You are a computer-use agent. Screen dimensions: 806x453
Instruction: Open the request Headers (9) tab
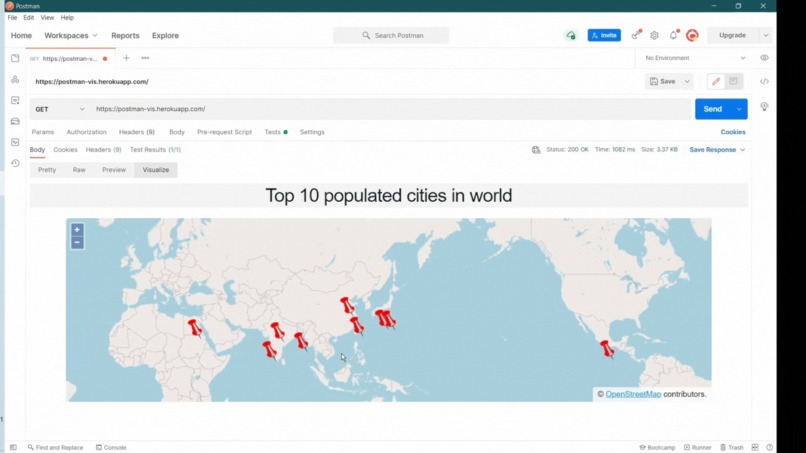click(x=137, y=132)
